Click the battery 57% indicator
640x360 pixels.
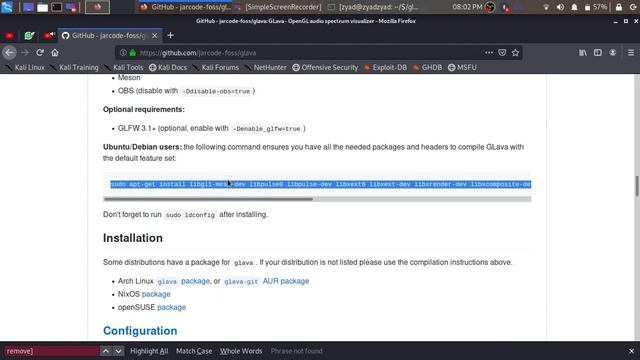[x=596, y=7]
